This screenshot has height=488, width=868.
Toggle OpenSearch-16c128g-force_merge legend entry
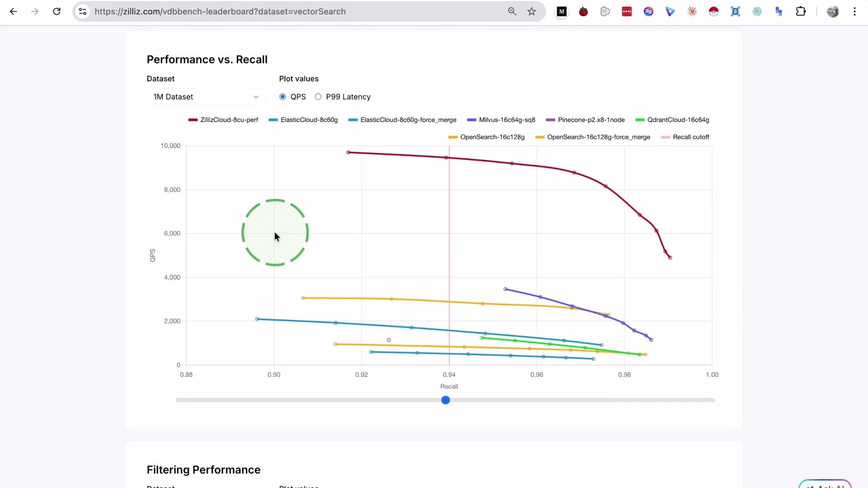(x=593, y=137)
